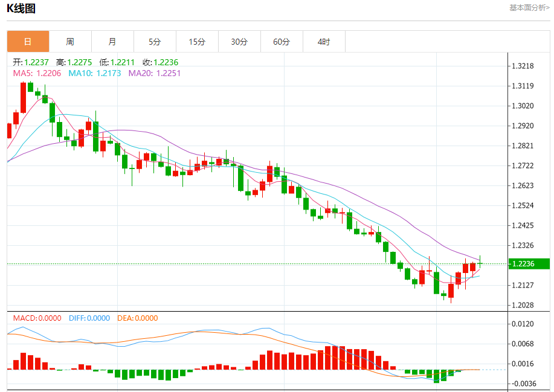Click the 1.3218 price axis label
The width and height of the screenshot is (554, 392).
coord(523,66)
